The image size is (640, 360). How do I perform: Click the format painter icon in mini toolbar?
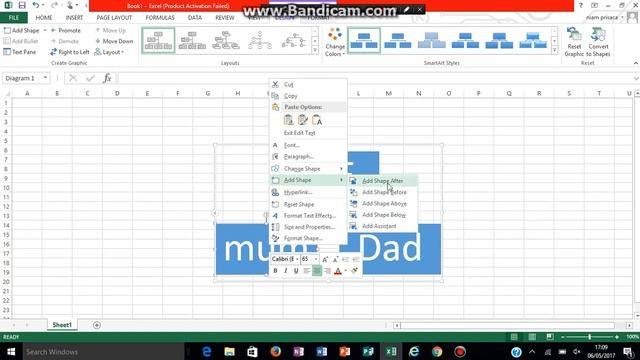point(354,271)
